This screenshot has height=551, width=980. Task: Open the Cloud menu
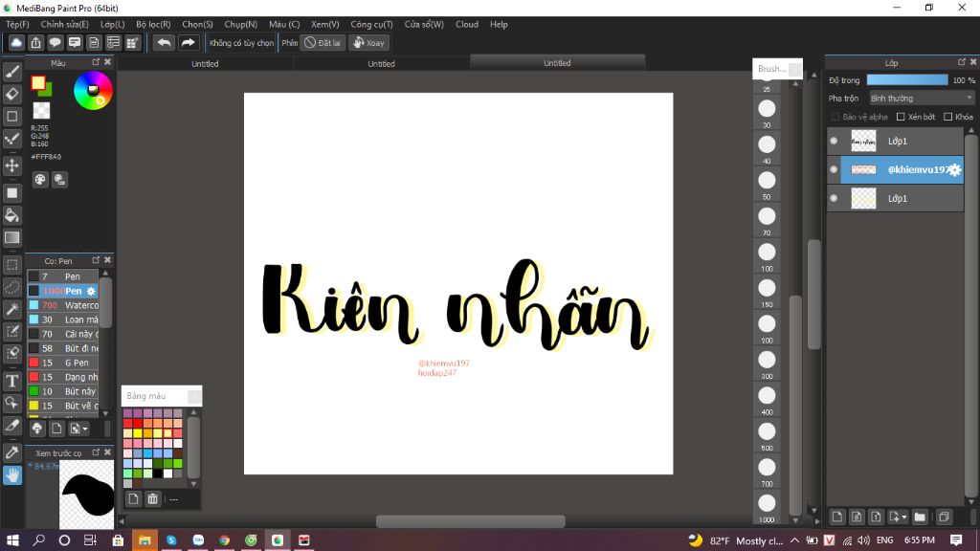[x=467, y=24]
